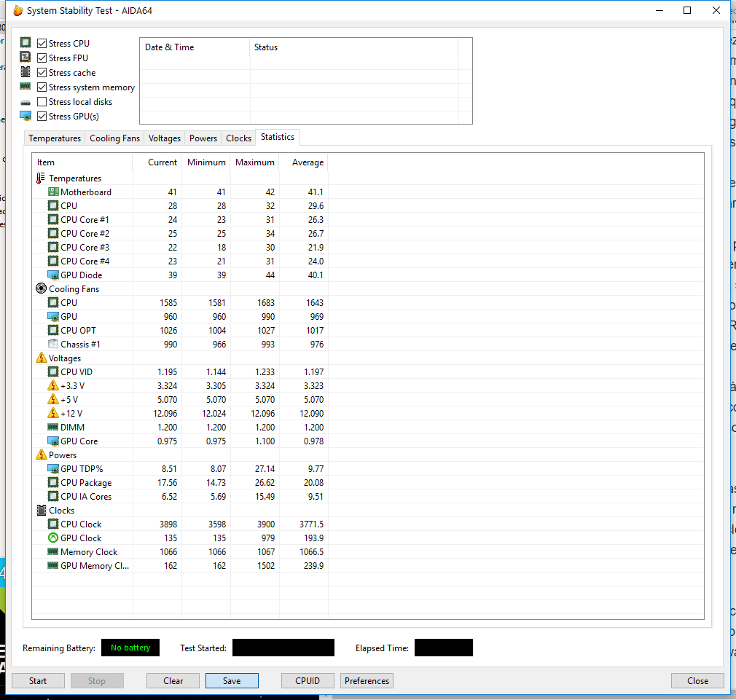Click the DIMM voltage memory icon

pyautogui.click(x=53, y=427)
